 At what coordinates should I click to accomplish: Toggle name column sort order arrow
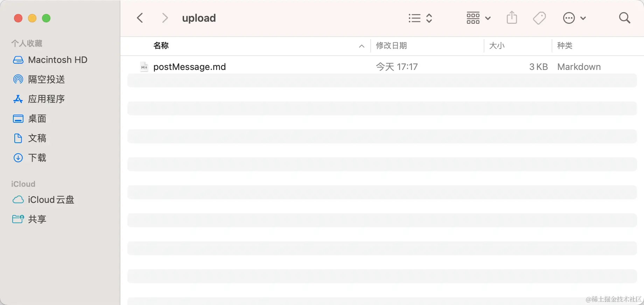point(362,46)
